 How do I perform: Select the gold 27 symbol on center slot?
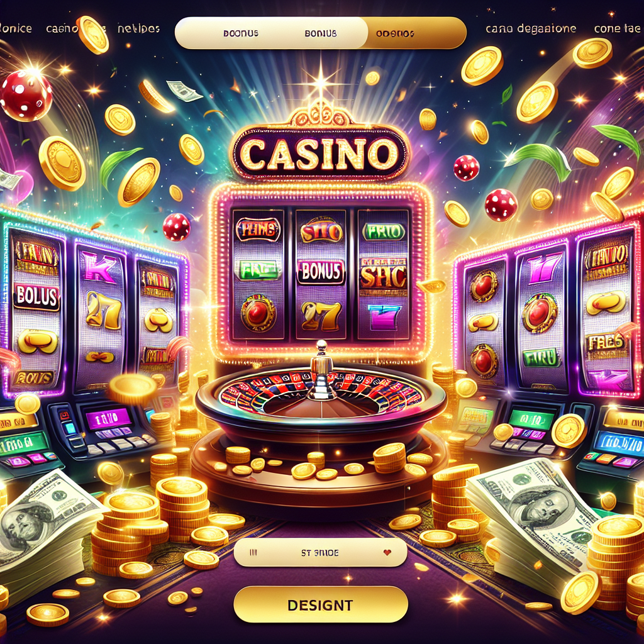pyautogui.click(x=321, y=316)
